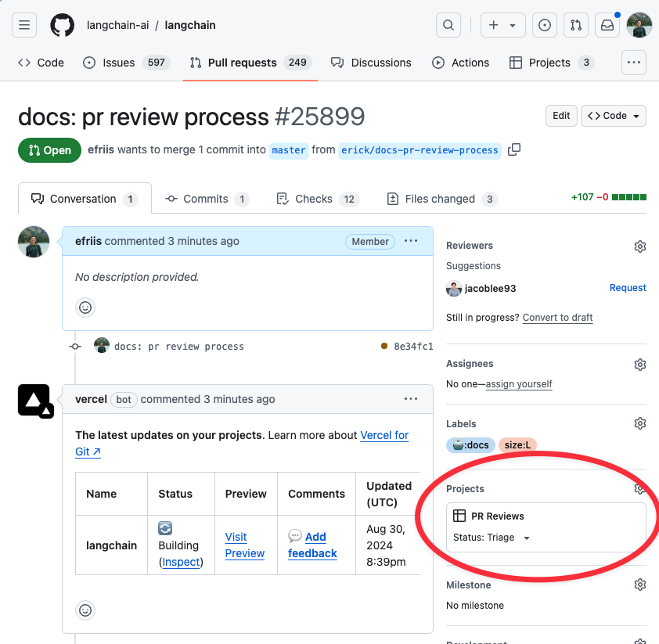Click the GitHub logo icon
The image size is (659, 644).
[63, 25]
